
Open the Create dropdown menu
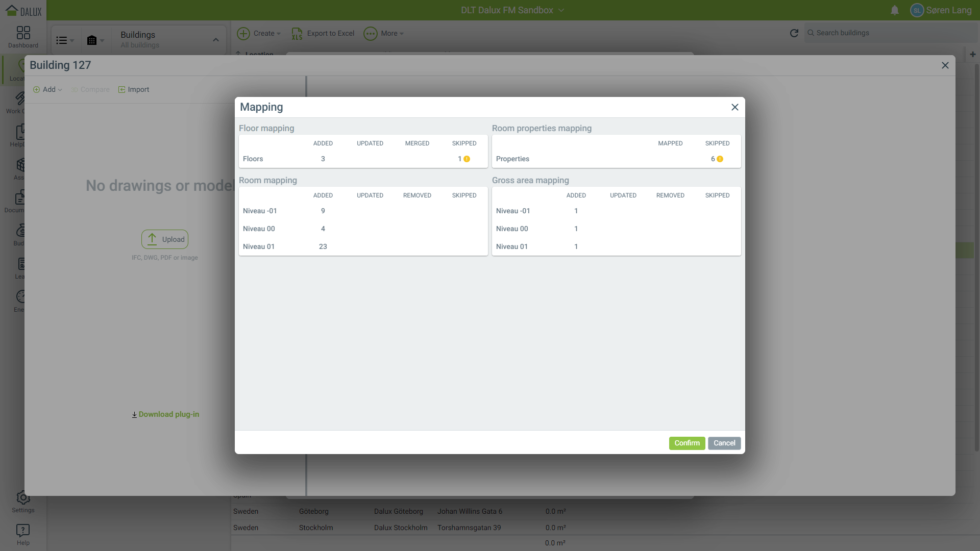(259, 34)
